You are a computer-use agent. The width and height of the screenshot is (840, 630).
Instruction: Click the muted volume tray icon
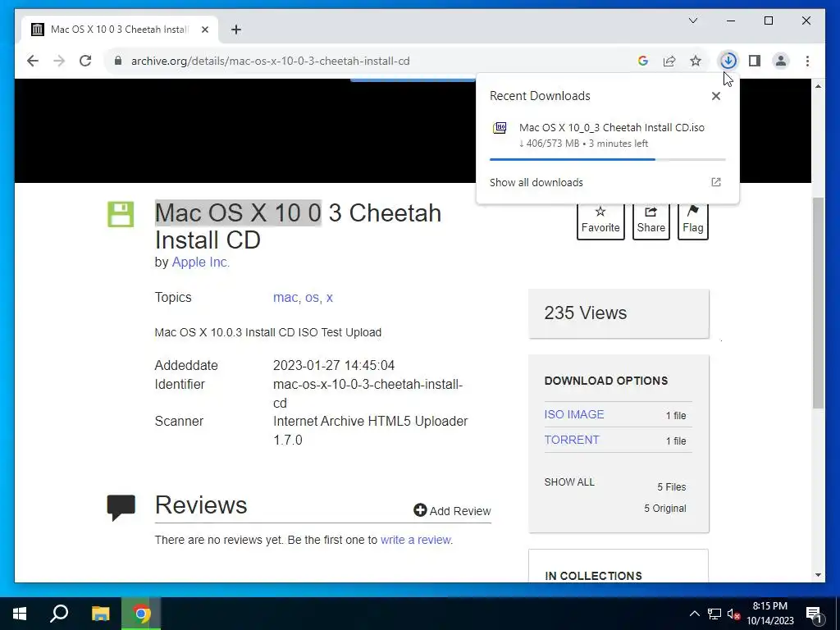coord(734,614)
